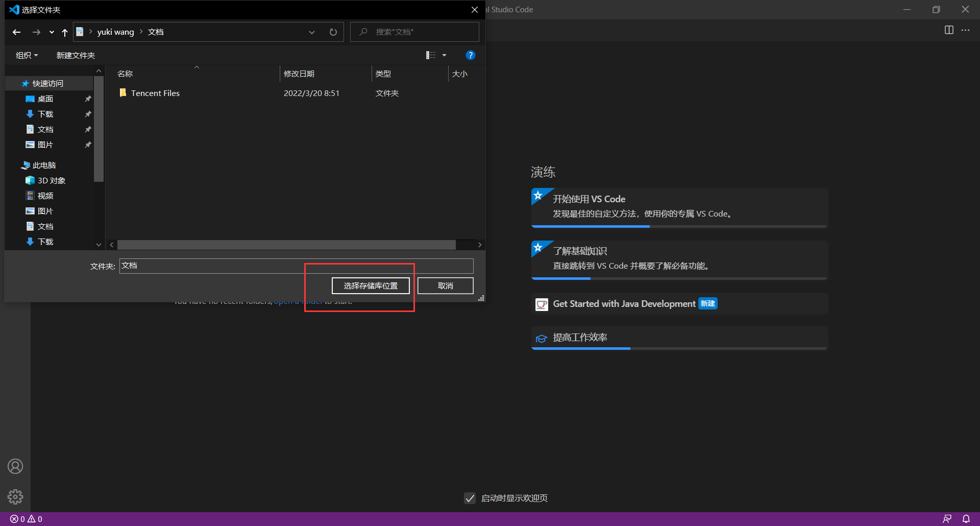This screenshot has height=526, width=980.
Task: Select 文档 under 此电脑
Action: [x=45, y=226]
